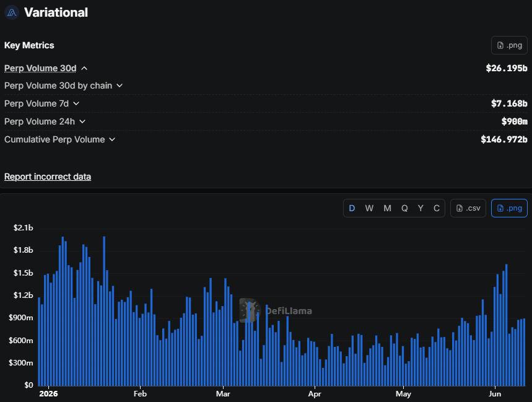Open the Report incorrect data link
Screen dimensions: 532x402
point(48,177)
